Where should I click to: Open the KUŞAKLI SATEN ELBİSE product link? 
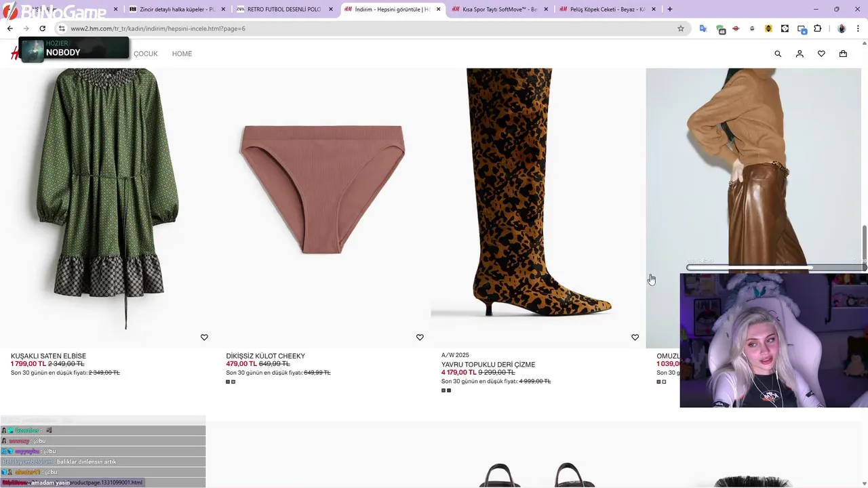tap(48, 356)
